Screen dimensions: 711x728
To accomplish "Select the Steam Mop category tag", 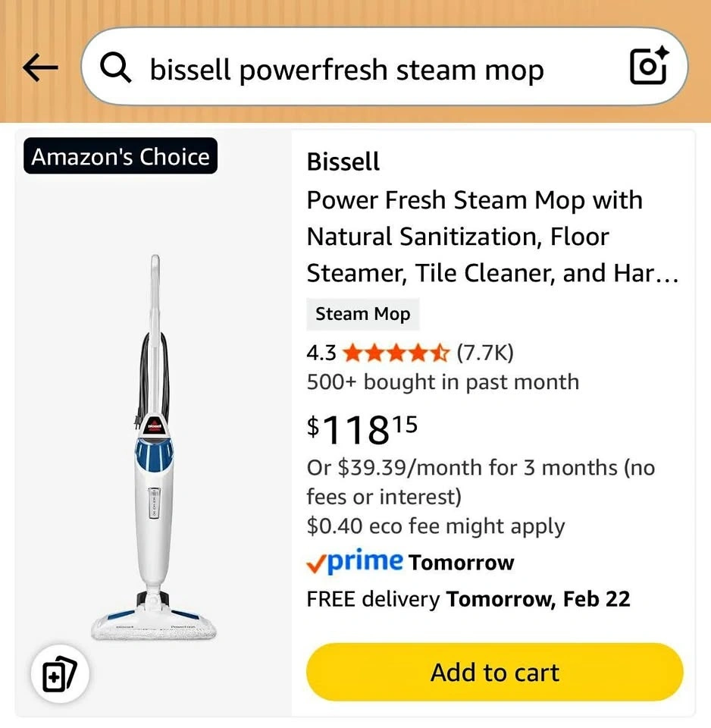I will tap(362, 315).
